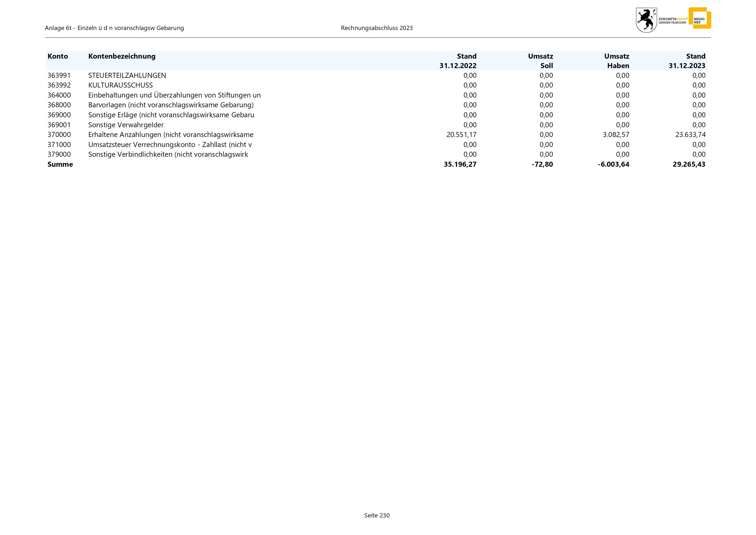
Task: Click the Konto column header
Action: 58,56
